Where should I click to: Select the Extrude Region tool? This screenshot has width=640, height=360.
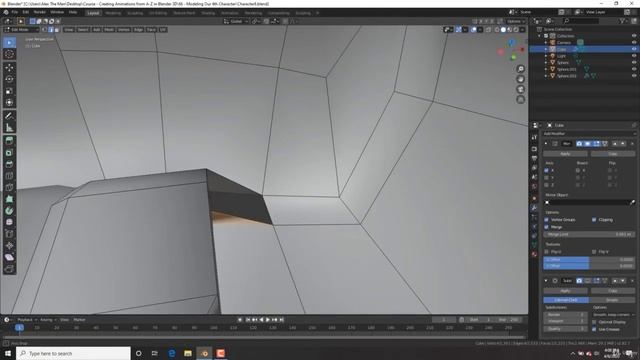point(9,141)
